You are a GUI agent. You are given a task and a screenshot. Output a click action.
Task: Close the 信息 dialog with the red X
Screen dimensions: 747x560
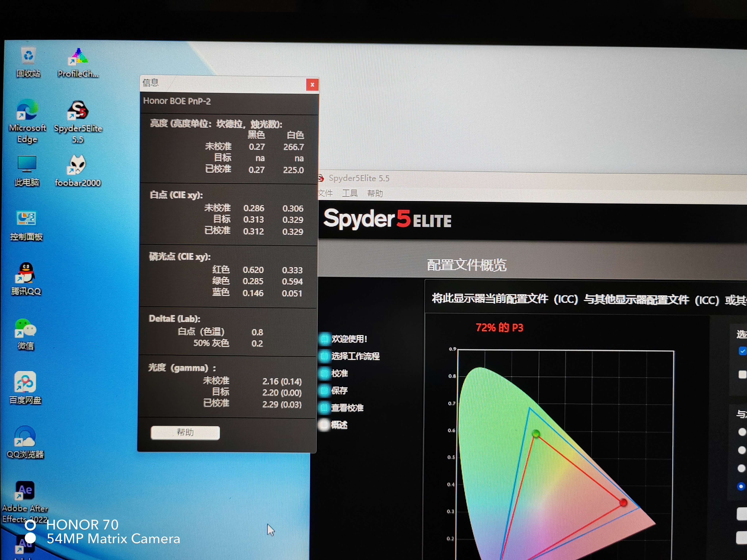click(312, 85)
